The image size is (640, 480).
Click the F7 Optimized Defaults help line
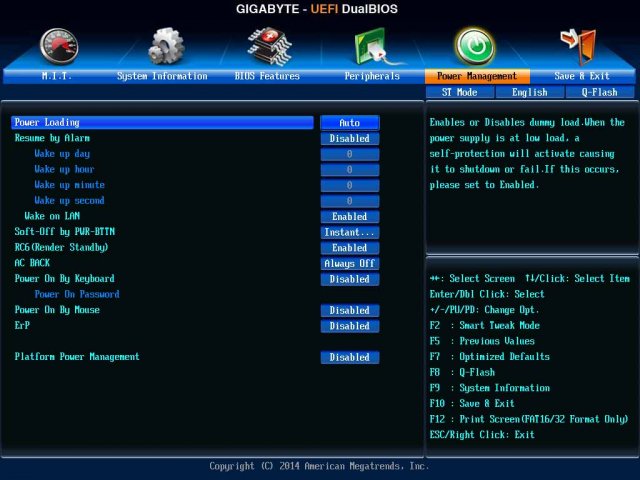pyautogui.click(x=490, y=356)
